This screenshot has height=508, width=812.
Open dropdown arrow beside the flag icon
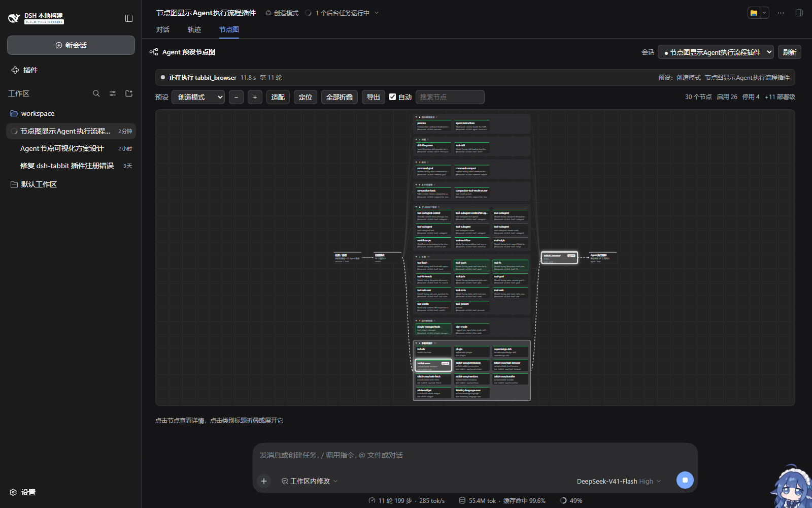764,13
